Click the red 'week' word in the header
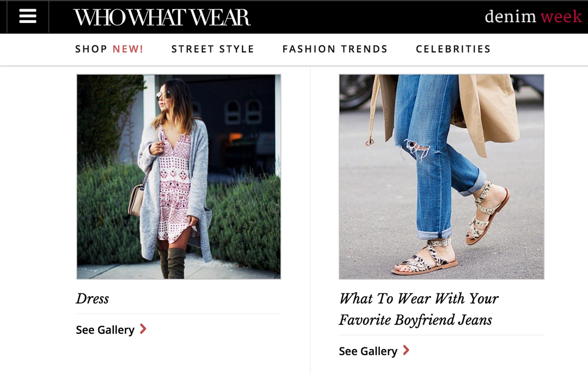This screenshot has width=588, height=374. (x=561, y=16)
